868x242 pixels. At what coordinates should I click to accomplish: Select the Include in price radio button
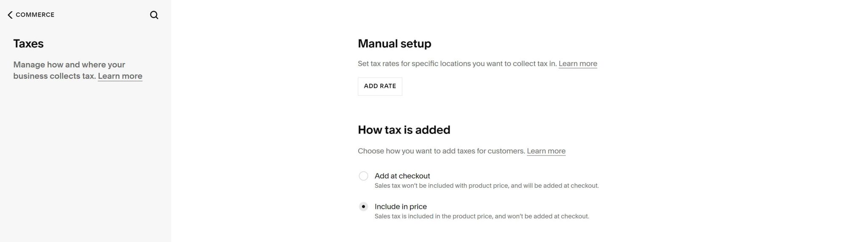pyautogui.click(x=363, y=206)
